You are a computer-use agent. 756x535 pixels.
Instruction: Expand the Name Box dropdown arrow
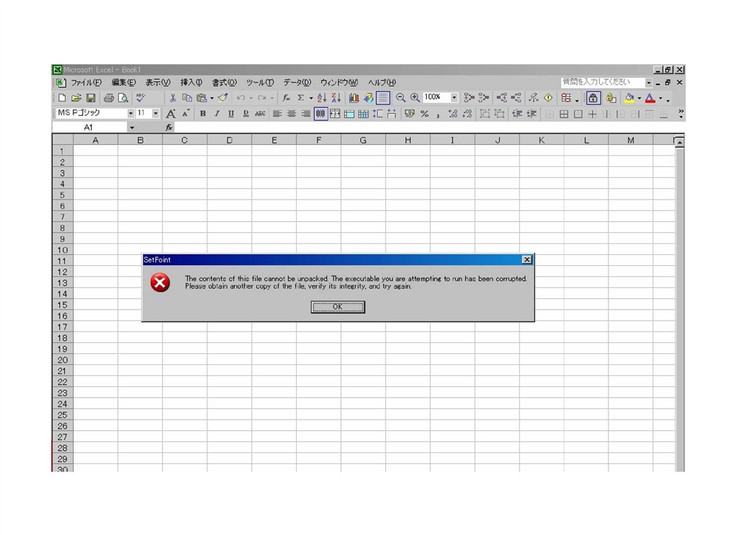point(131,127)
